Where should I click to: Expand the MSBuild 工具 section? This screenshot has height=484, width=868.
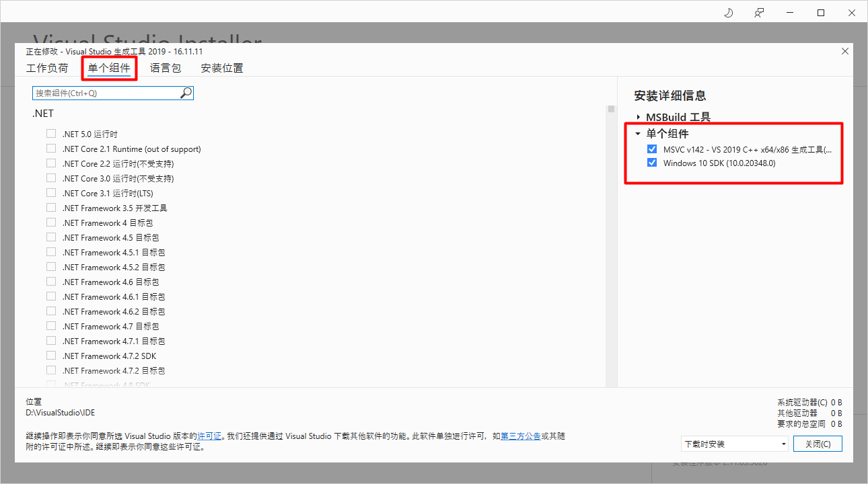tap(638, 117)
